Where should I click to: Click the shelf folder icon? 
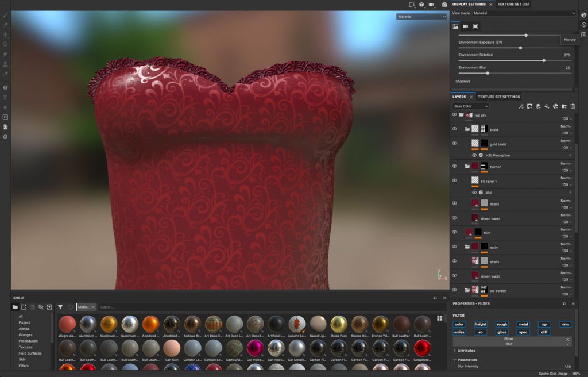pos(15,307)
